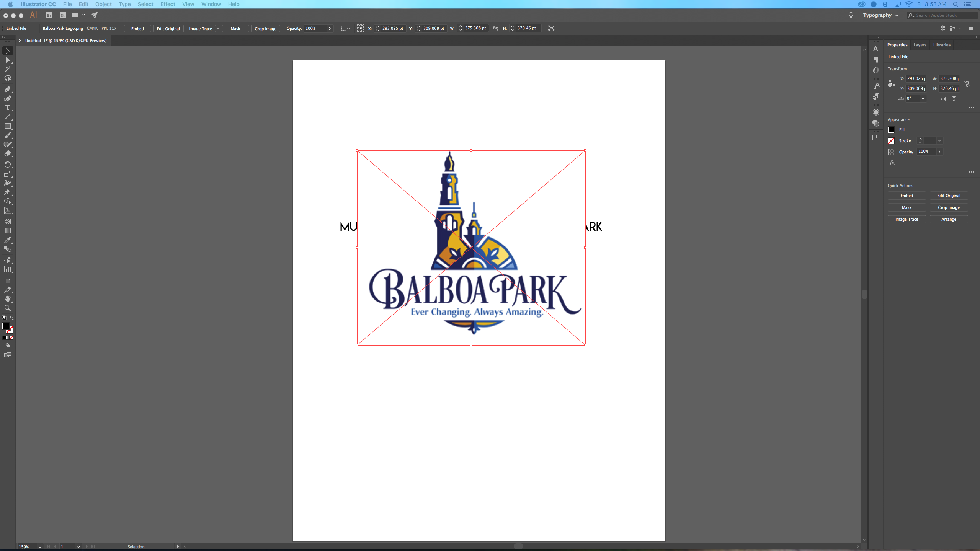The image size is (980, 551).
Task: Select the Direct Selection tool
Action: pos(8,60)
